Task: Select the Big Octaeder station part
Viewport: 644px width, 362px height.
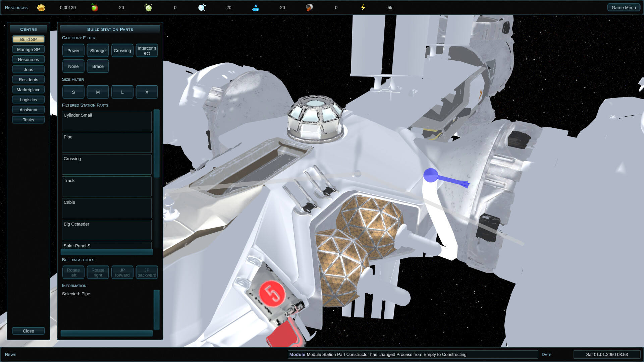Action: [107, 230]
